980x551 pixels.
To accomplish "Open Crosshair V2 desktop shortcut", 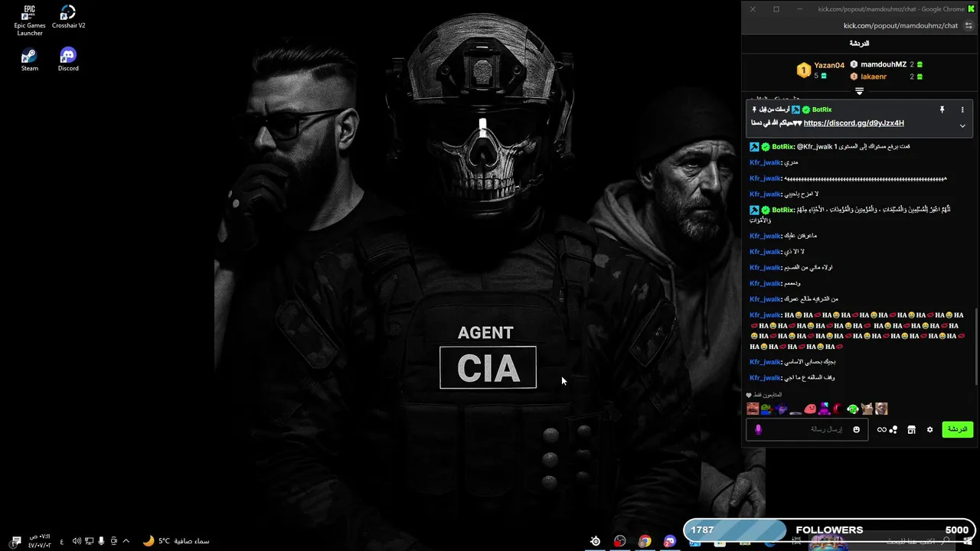I will pyautogui.click(x=68, y=17).
